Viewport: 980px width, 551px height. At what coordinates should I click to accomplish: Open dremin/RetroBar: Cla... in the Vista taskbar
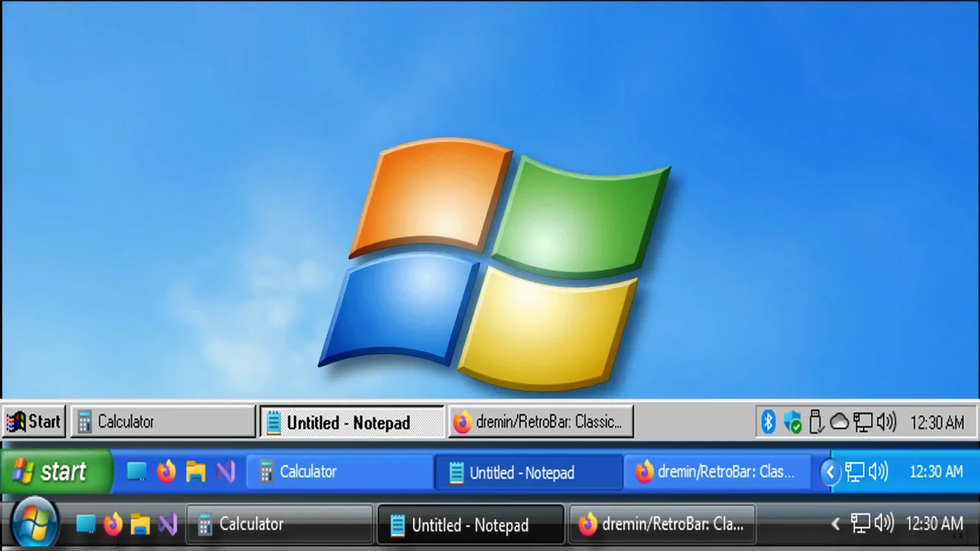tap(662, 524)
